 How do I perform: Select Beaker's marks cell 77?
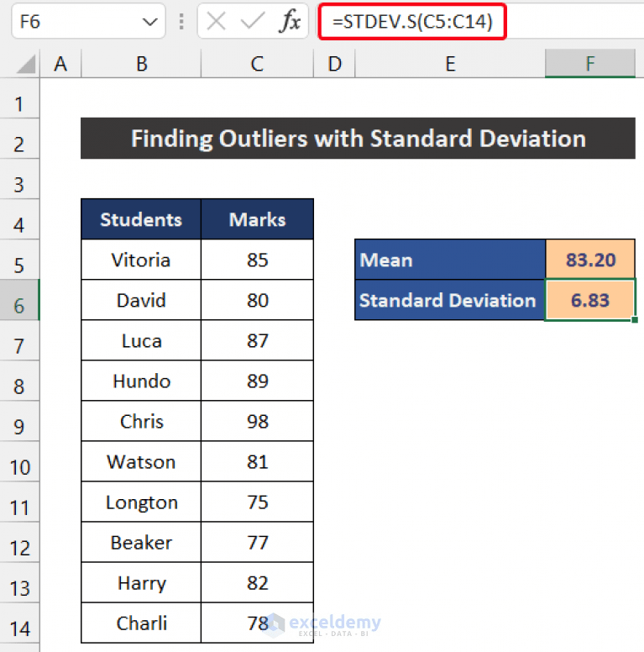257,542
